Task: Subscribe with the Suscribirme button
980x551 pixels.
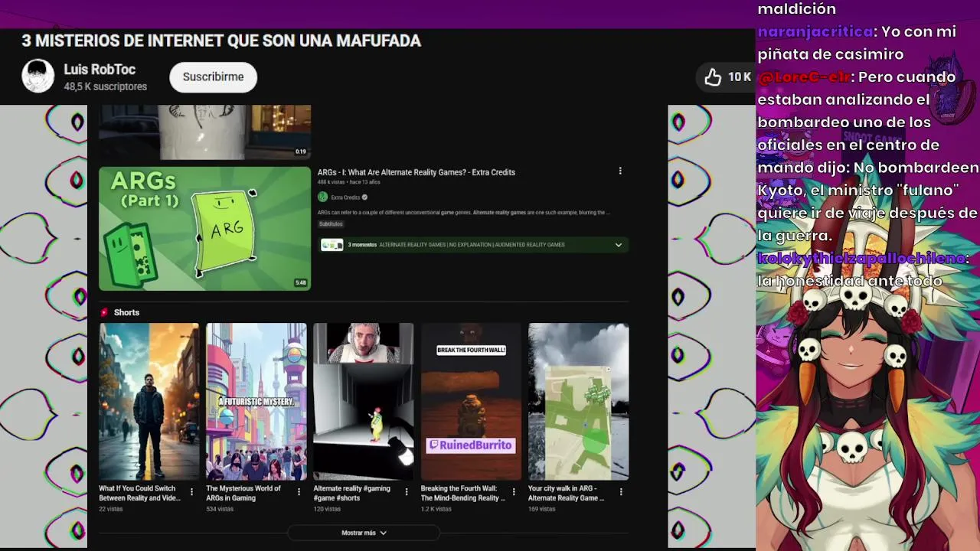Action: coord(213,77)
